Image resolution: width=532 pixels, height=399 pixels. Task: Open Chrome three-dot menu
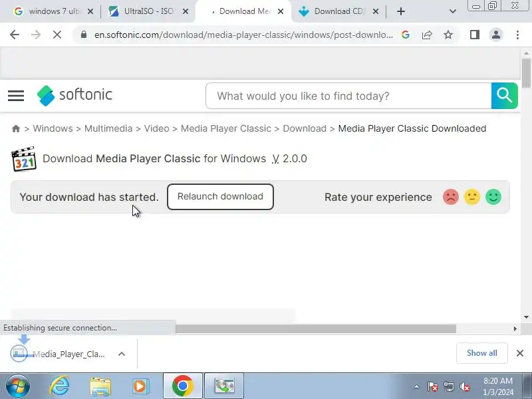click(x=517, y=35)
